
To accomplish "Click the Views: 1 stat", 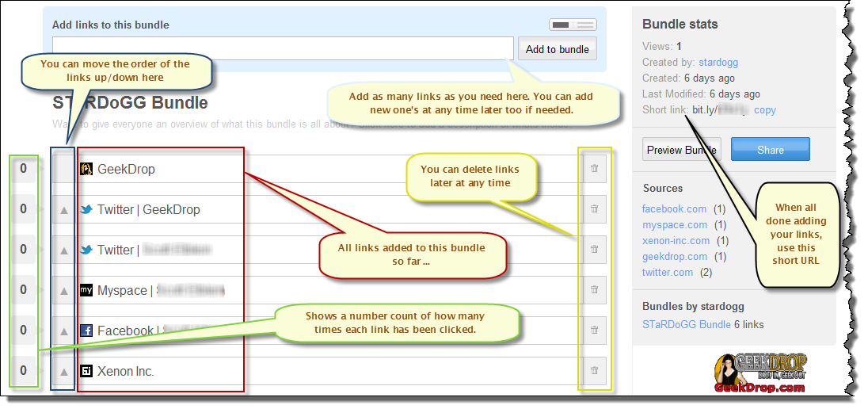I will pyautogui.click(x=662, y=47).
